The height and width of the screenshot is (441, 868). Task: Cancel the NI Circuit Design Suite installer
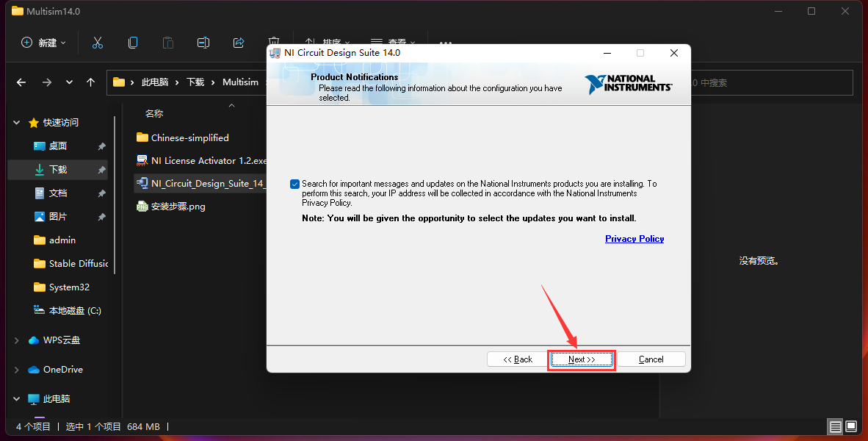click(x=651, y=359)
